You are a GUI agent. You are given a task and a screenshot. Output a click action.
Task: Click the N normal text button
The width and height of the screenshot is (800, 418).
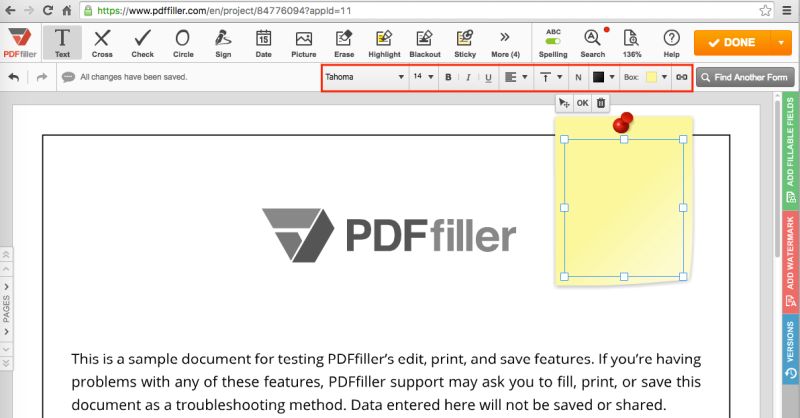578,77
